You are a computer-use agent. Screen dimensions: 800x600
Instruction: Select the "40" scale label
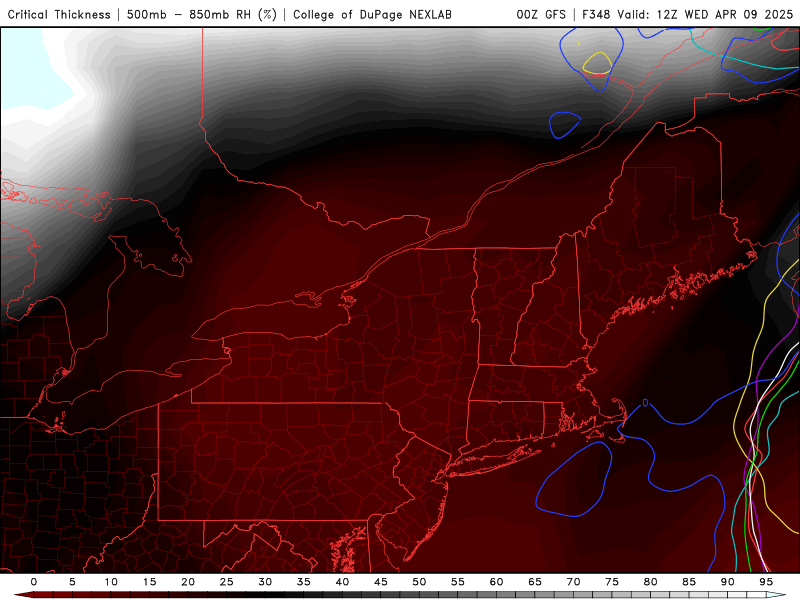point(342,582)
